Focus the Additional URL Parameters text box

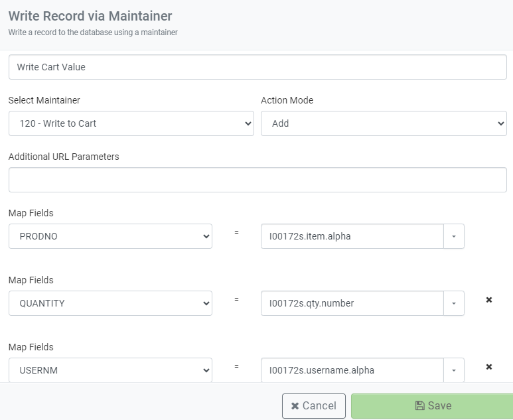[x=257, y=180]
